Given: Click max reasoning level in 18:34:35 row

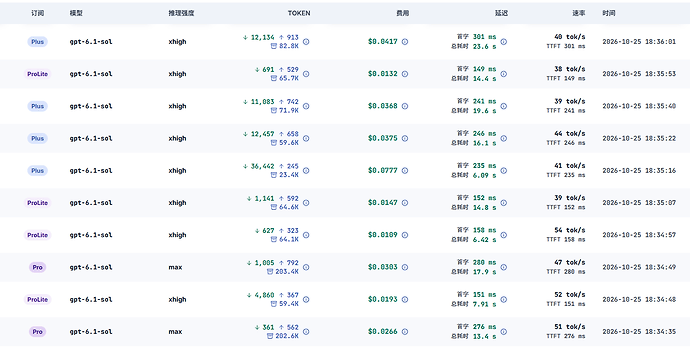Looking at the screenshot, I should 175,332.
